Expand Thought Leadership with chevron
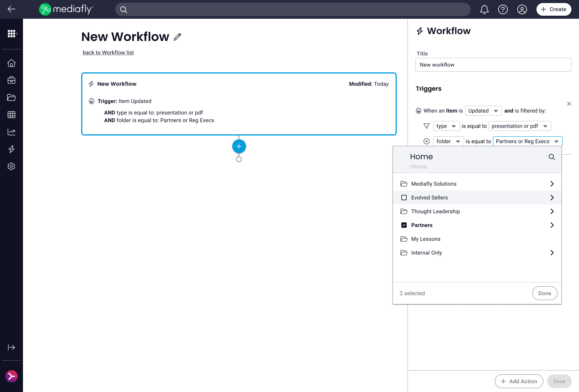The height and width of the screenshot is (392, 579). [x=552, y=211]
